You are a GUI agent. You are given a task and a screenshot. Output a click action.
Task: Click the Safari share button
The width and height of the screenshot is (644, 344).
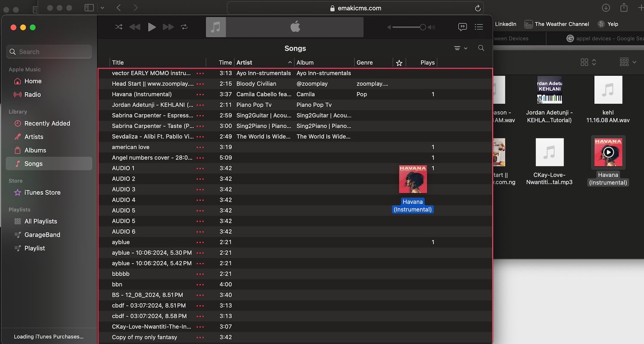(x=624, y=8)
